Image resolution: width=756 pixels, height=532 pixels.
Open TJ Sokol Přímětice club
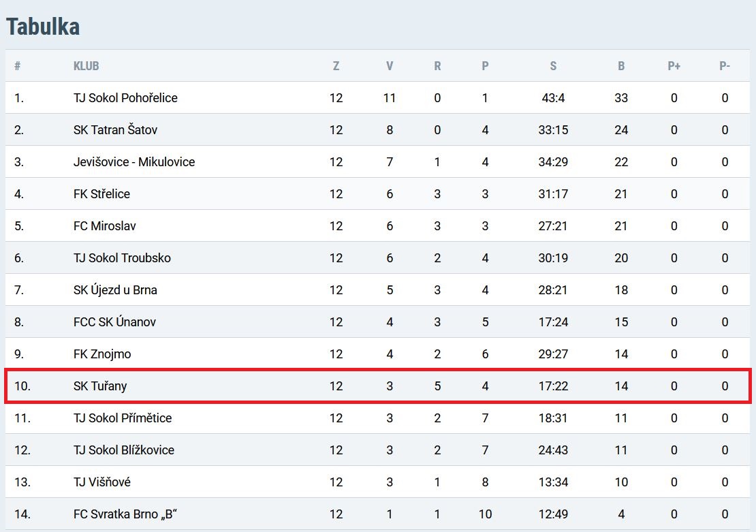123,418
